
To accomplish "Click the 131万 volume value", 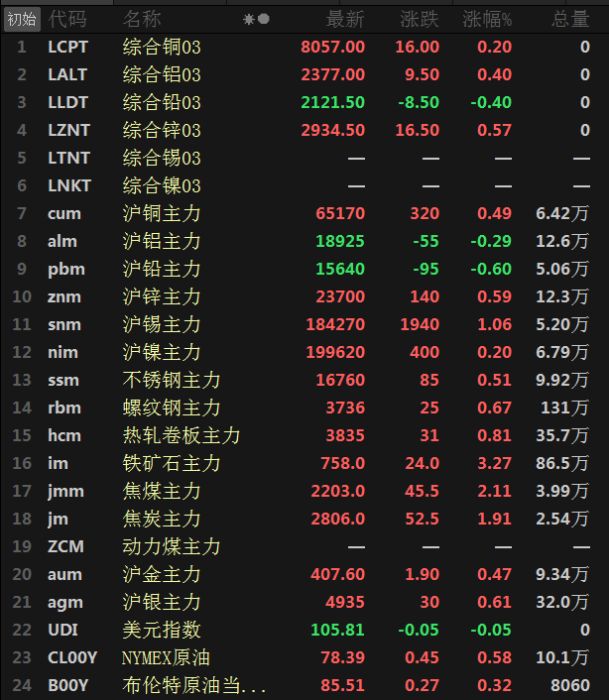I will coord(564,408).
